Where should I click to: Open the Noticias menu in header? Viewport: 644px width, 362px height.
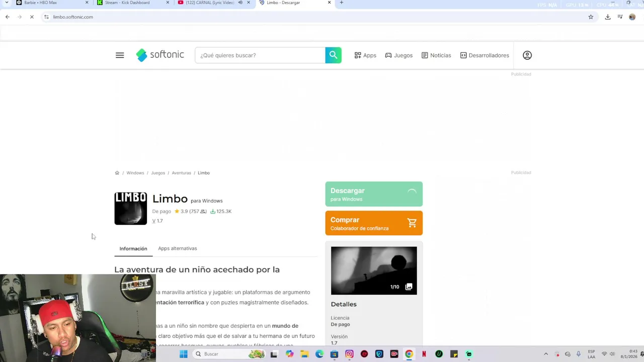pyautogui.click(x=436, y=55)
